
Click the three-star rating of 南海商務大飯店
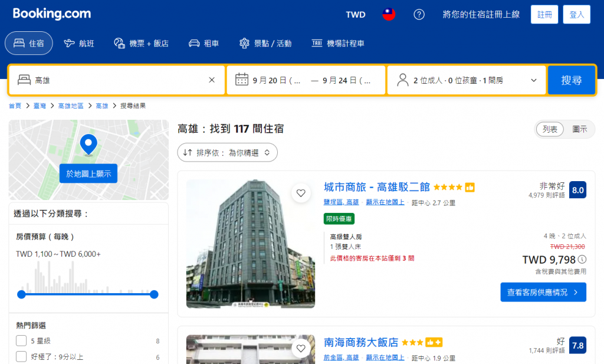pos(412,342)
